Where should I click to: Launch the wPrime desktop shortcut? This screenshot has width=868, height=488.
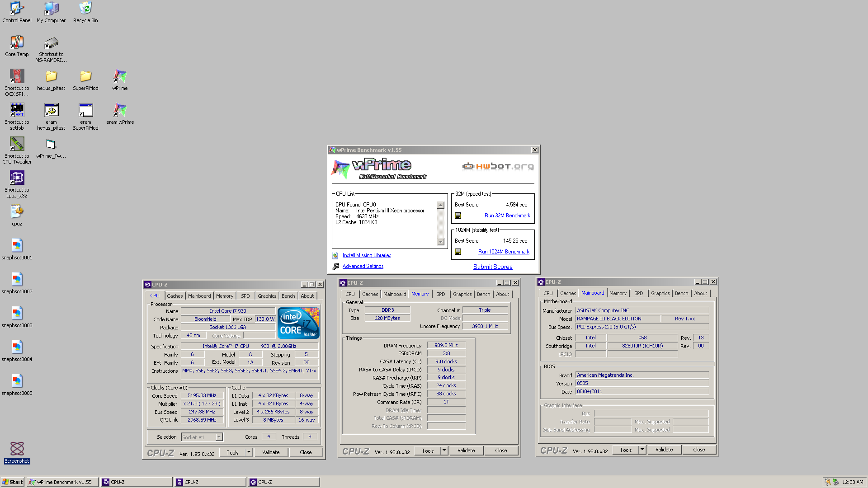tap(120, 80)
